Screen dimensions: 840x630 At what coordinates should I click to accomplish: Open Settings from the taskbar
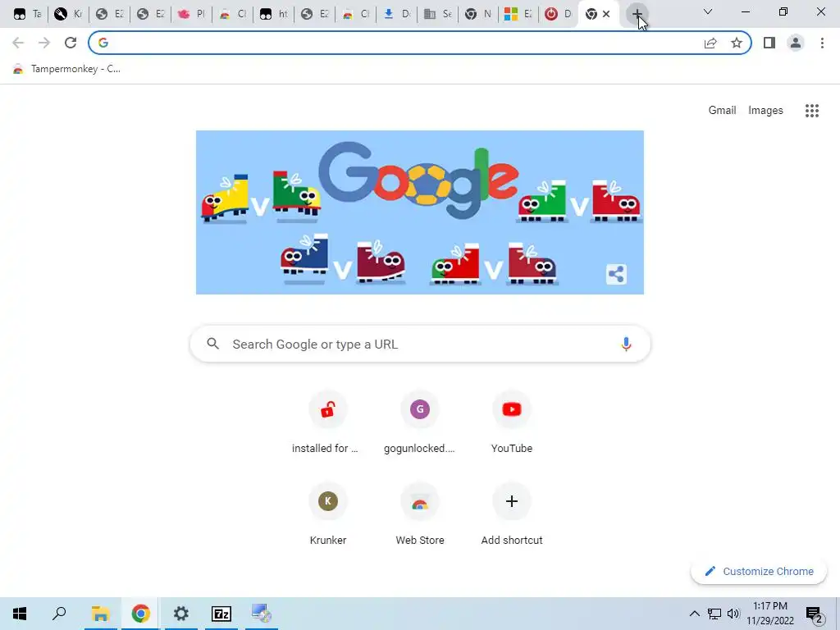[181, 614]
